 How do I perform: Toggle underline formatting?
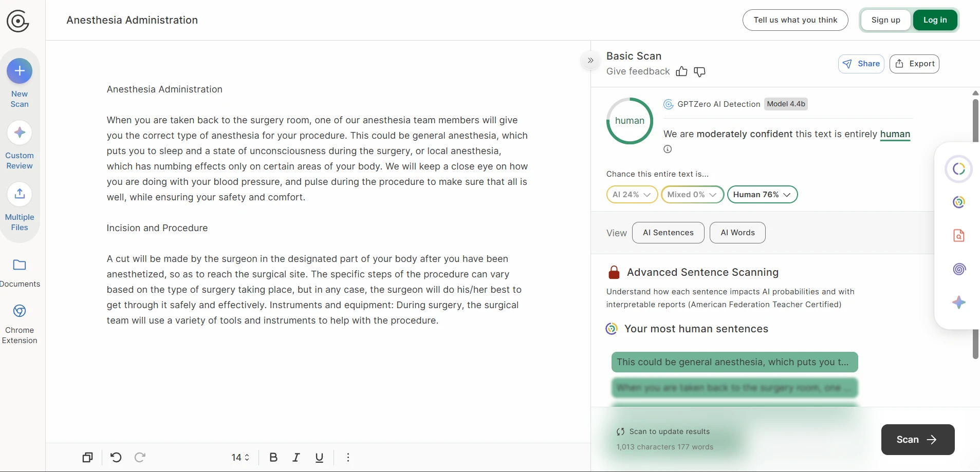point(320,457)
